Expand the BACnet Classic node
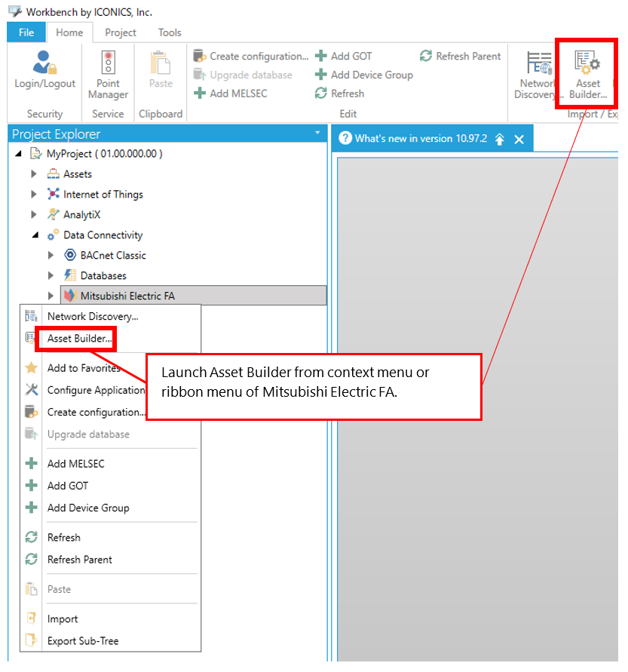The height and width of the screenshot is (672, 628). pos(51,256)
